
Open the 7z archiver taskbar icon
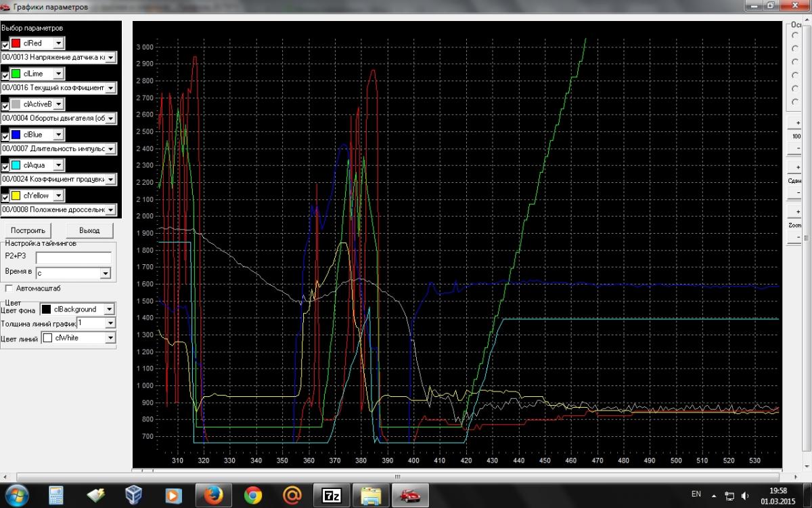332,495
